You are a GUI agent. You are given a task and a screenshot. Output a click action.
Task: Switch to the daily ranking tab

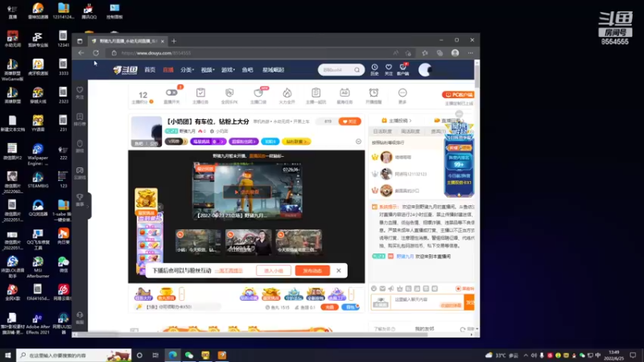click(382, 131)
